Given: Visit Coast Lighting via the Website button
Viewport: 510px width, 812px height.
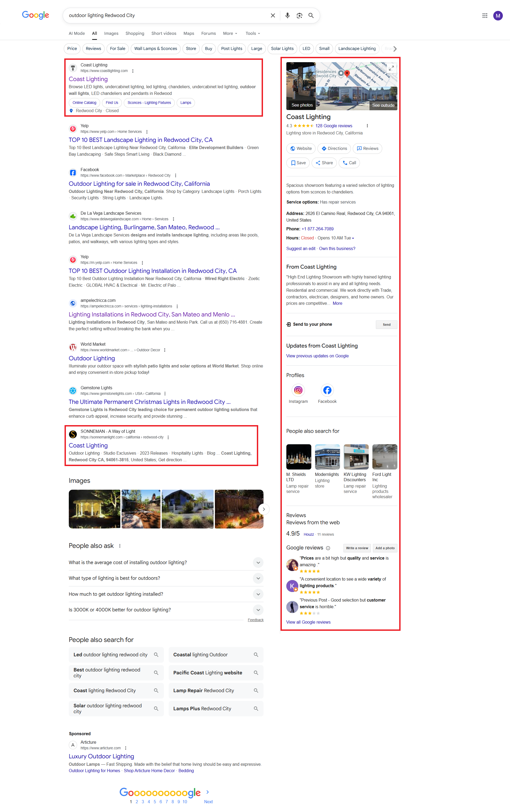Looking at the screenshot, I should click(x=301, y=149).
